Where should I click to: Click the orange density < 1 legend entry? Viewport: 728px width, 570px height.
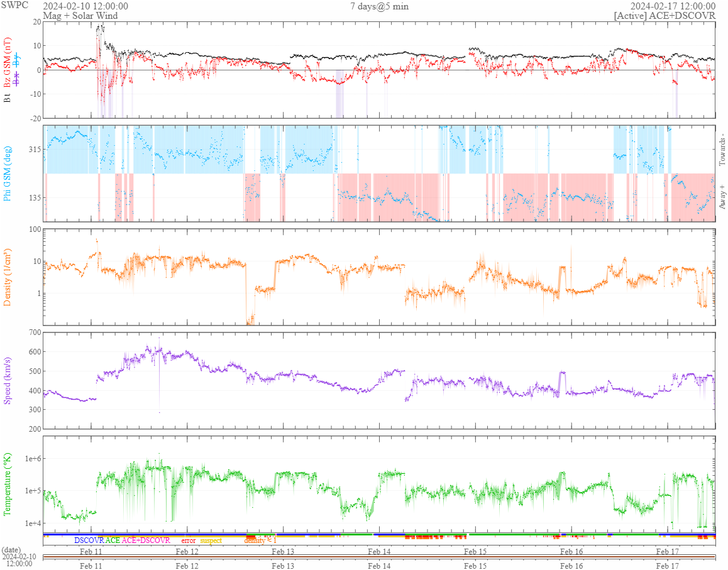click(x=260, y=540)
